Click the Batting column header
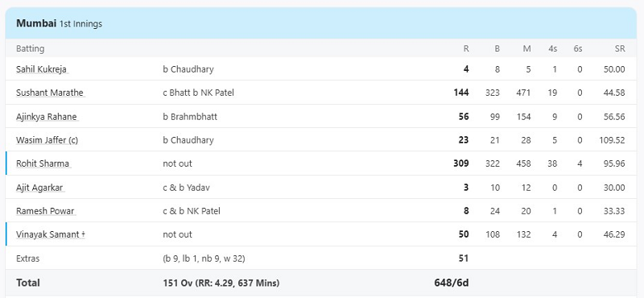This screenshot has width=644, height=298. pyautogui.click(x=30, y=48)
